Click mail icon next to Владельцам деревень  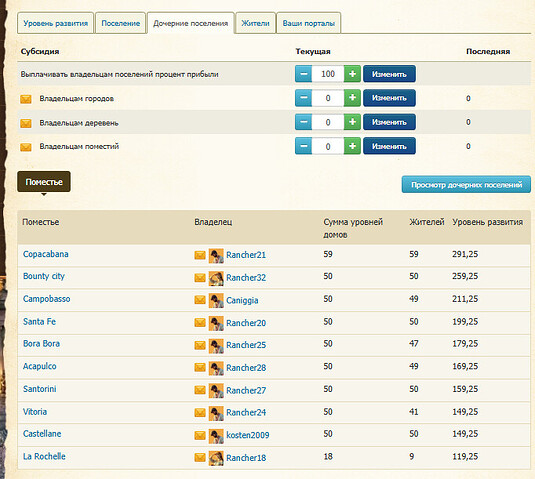tap(26, 123)
